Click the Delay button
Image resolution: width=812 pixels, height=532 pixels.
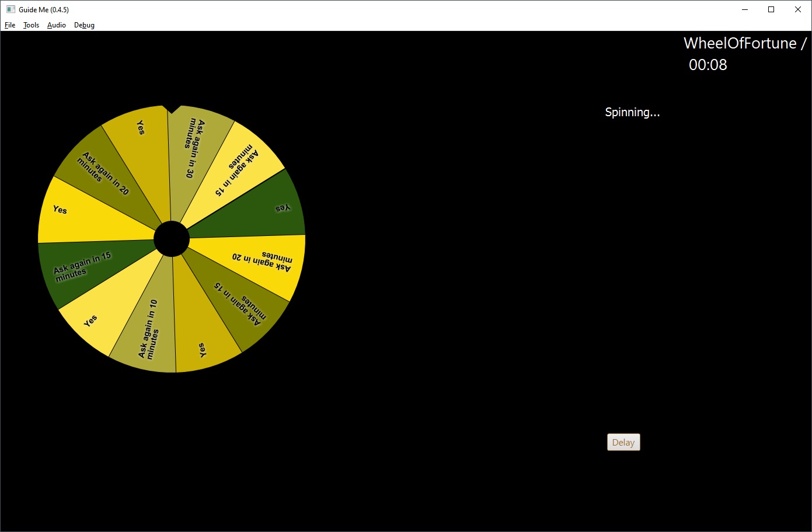click(x=623, y=442)
